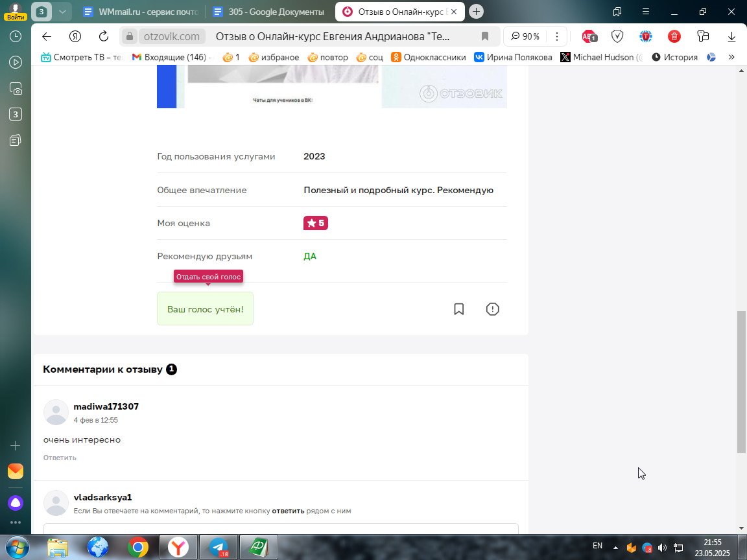747x560 pixels.
Task: Open the volume control in tray
Action: click(662, 548)
